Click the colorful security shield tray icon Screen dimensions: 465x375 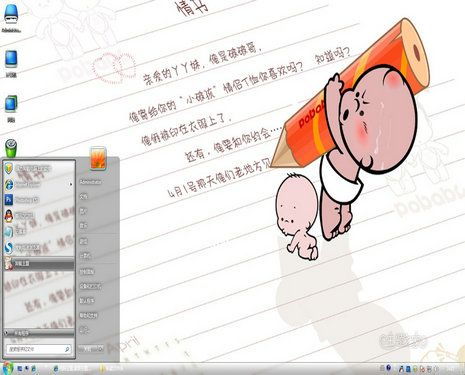pos(415,369)
